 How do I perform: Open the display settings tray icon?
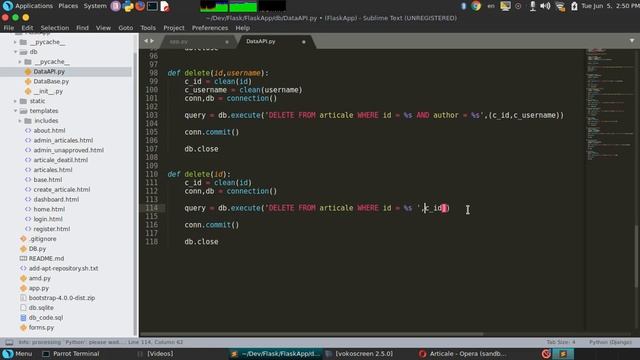pos(505,6)
